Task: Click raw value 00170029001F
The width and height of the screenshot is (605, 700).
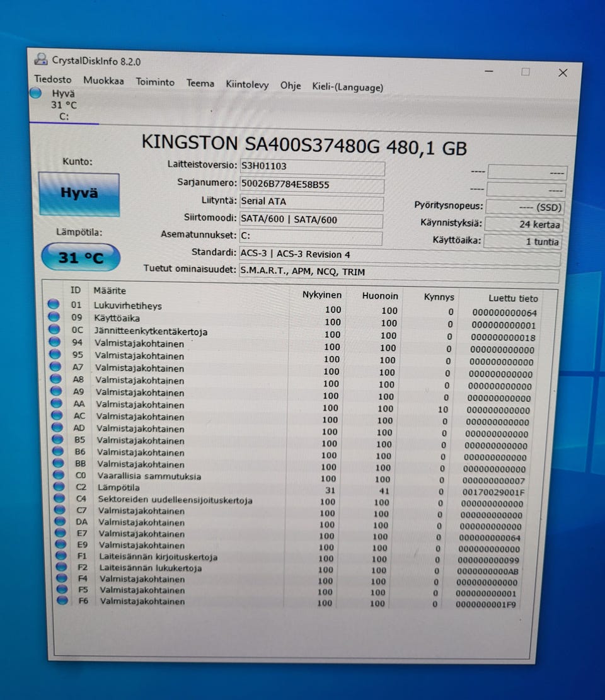Action: coord(493,493)
